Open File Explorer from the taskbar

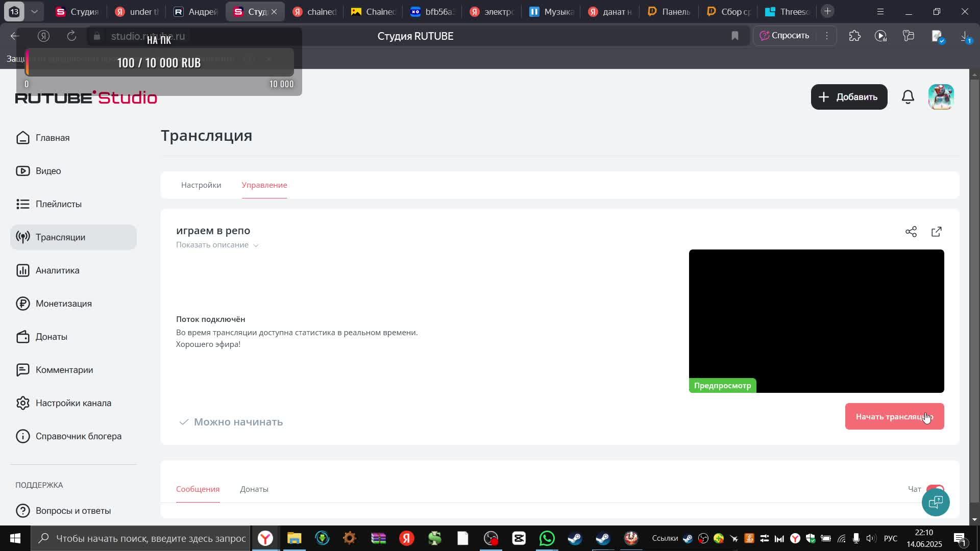[294, 538]
